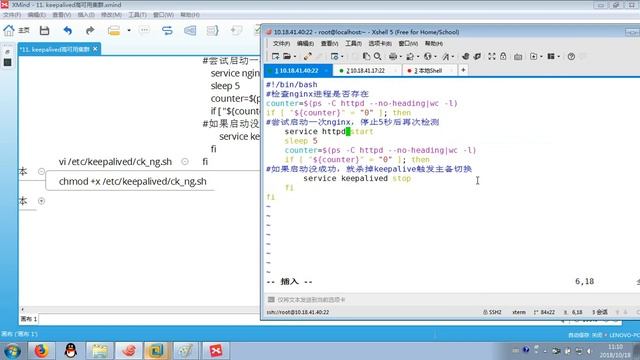Launch Xagent from Xshell toolbar
This screenshot has width=640, height=360.
(477, 56)
